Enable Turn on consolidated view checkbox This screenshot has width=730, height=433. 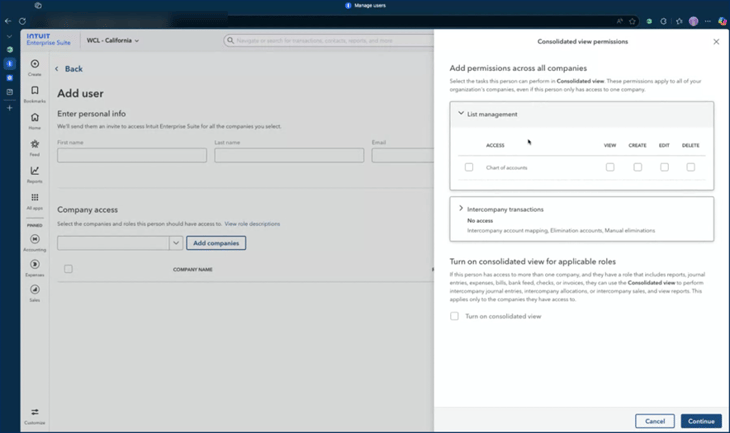455,316
